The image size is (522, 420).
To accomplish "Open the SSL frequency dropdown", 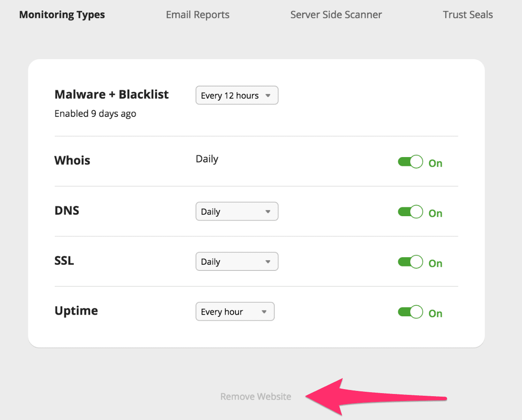I will [x=237, y=261].
